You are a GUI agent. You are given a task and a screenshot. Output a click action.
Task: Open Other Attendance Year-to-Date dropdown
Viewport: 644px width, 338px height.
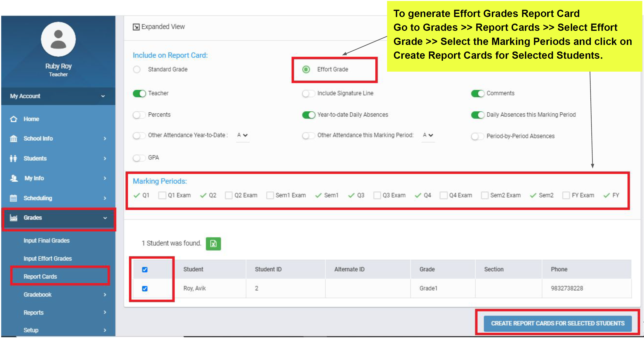coord(242,135)
